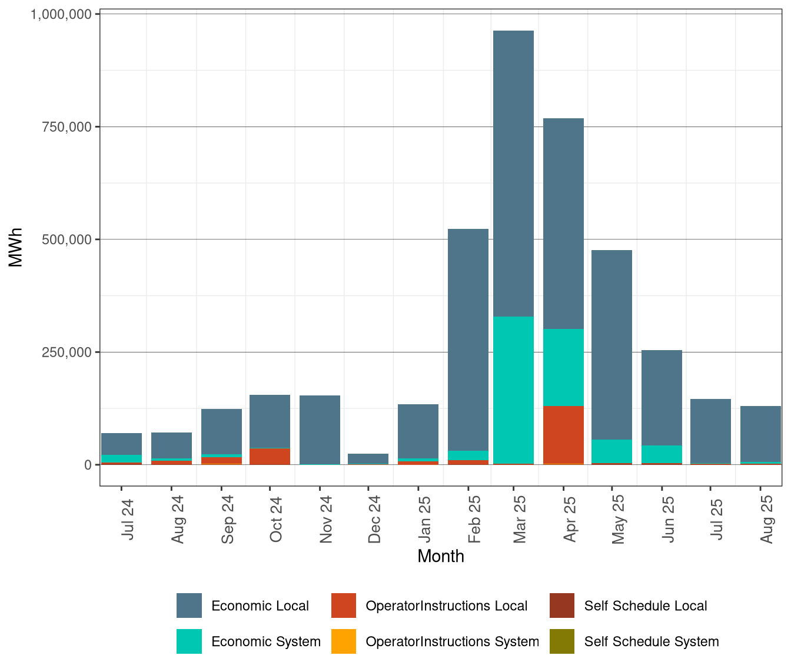Viewport: 791px width, 672px height.
Task: Select the Jul 24 axis label
Action: click(x=126, y=518)
